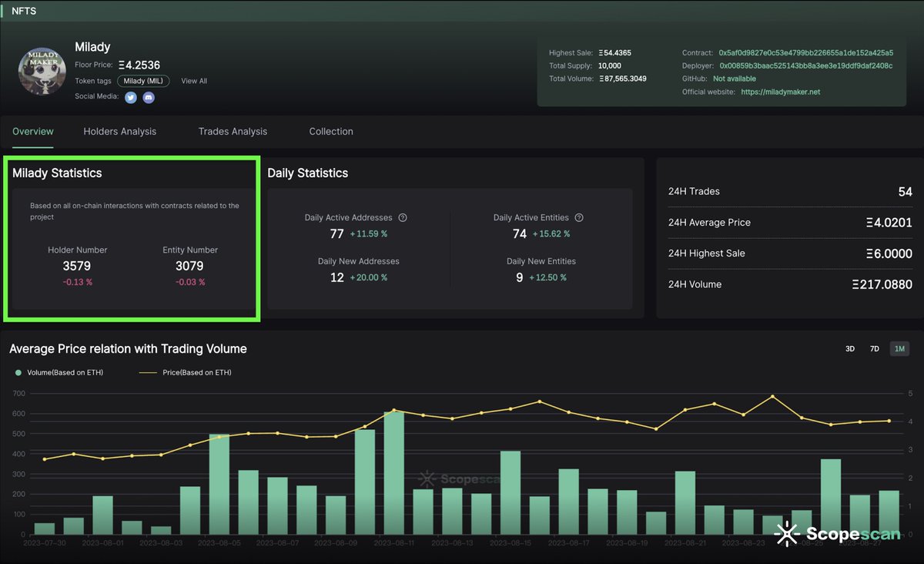
Task: Visit the miladymaker.net official website
Action: (x=780, y=92)
